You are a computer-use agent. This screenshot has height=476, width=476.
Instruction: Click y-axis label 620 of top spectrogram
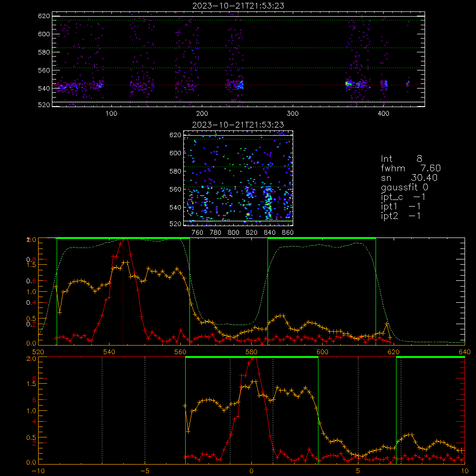point(44,16)
